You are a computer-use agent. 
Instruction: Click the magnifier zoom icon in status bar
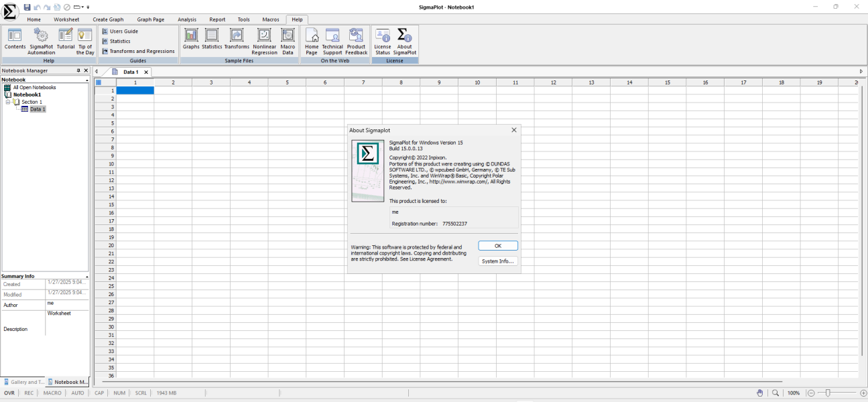click(x=776, y=393)
